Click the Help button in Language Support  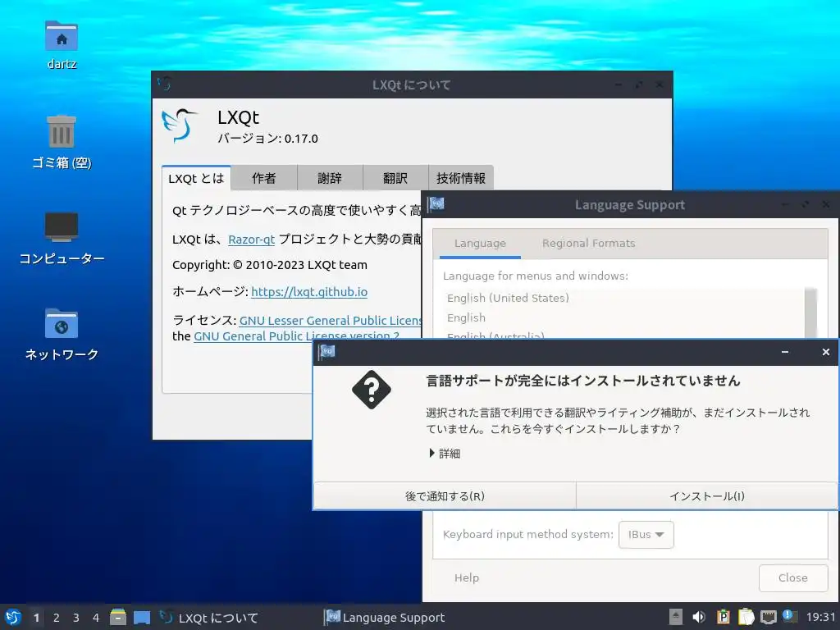pos(467,577)
